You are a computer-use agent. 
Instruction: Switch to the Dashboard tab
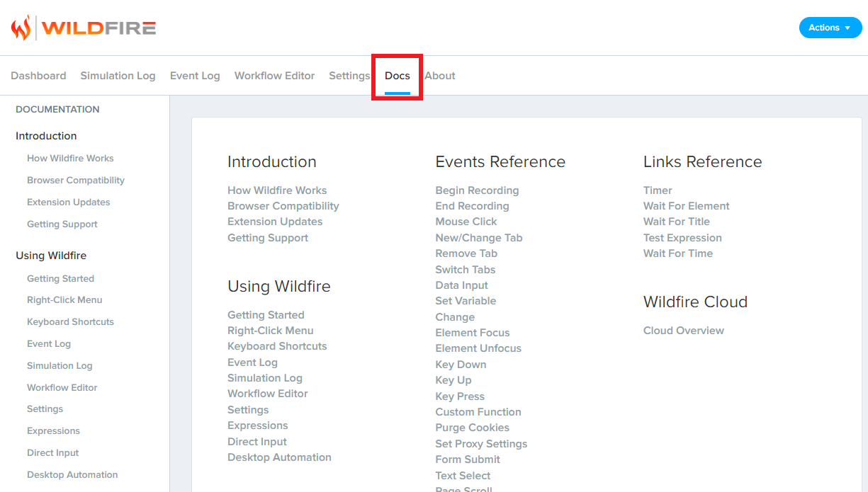tap(38, 76)
